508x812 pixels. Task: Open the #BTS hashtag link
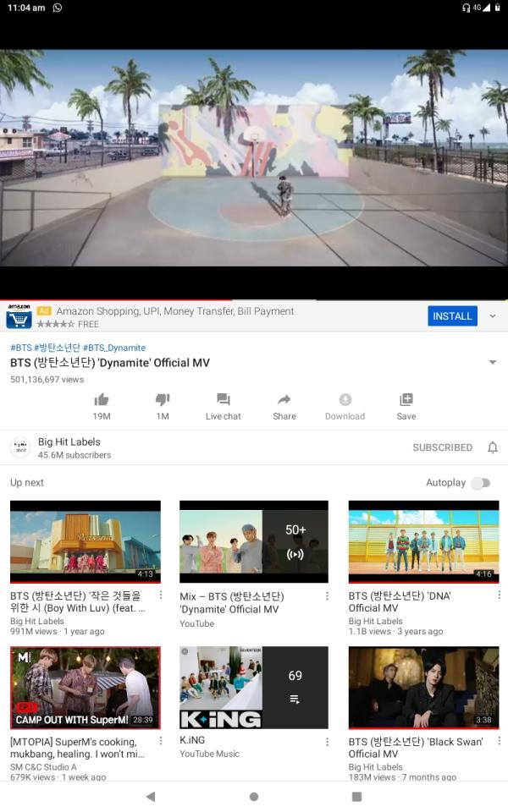[21, 348]
